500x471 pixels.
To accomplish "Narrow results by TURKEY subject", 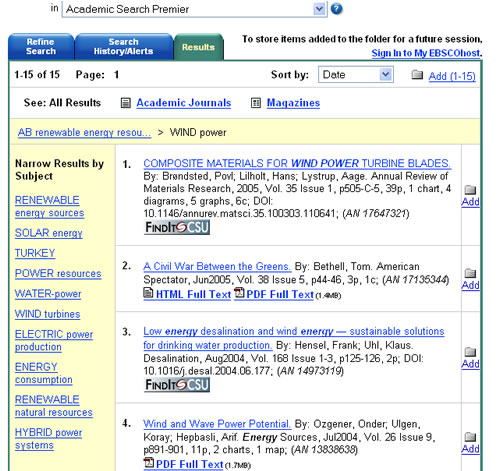I will 35,253.
